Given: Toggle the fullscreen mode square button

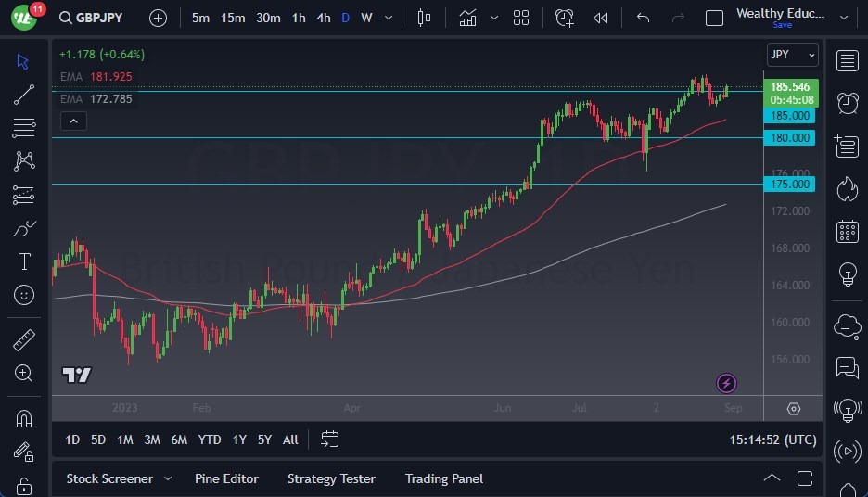Looking at the screenshot, I should [714, 18].
